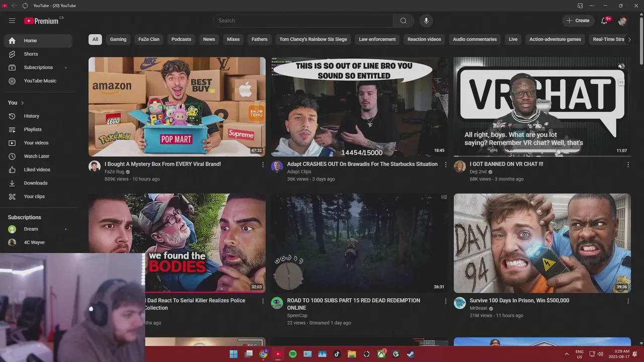Open the Windows Start menu
Image resolution: width=644 pixels, height=362 pixels.
click(x=233, y=354)
